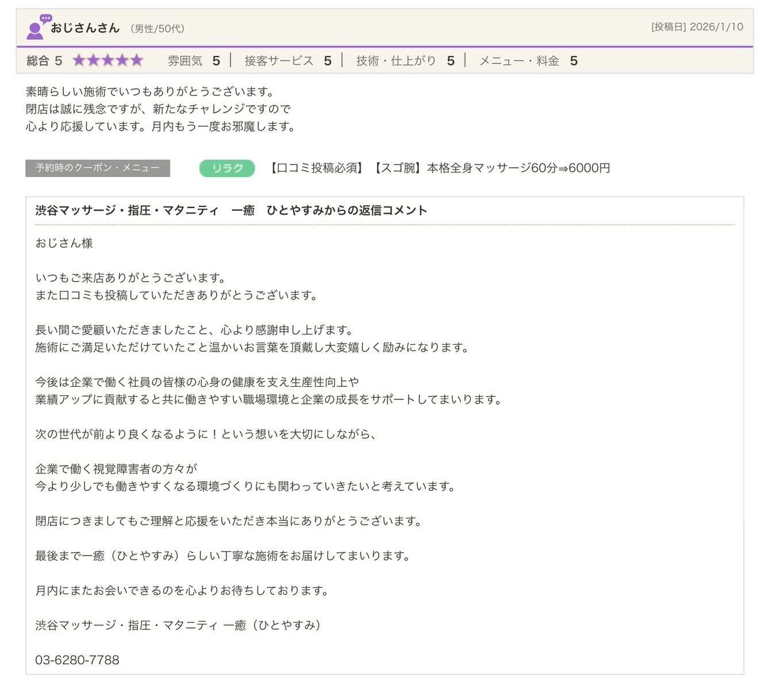Click the おじさん様 salutation in reply

pyautogui.click(x=64, y=243)
